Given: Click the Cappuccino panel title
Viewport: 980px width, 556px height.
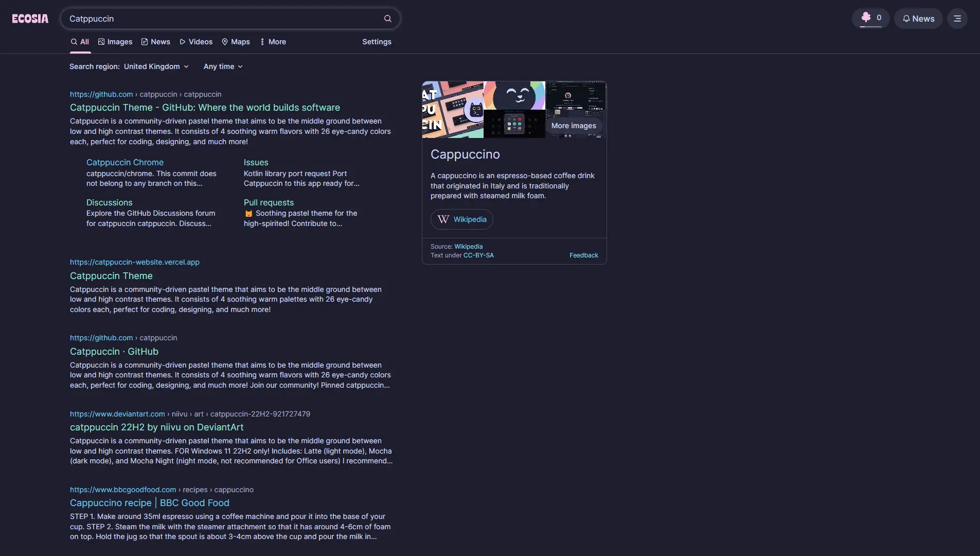Looking at the screenshot, I should coord(465,154).
